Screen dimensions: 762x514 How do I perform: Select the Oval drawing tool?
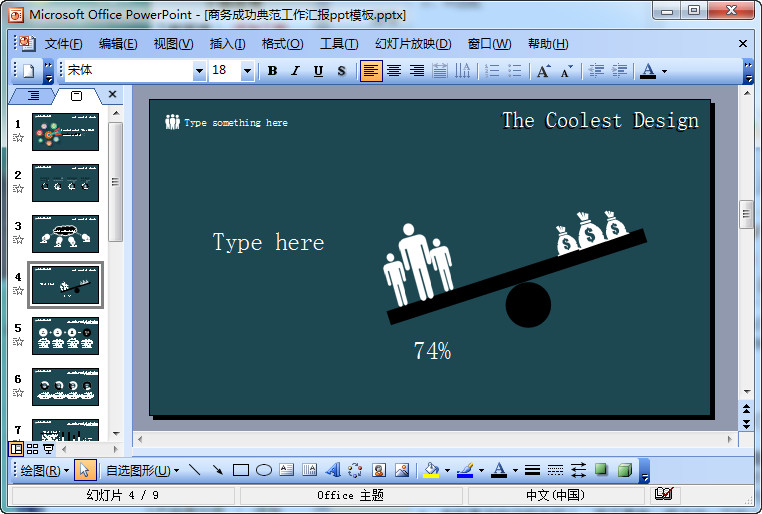pyautogui.click(x=264, y=470)
